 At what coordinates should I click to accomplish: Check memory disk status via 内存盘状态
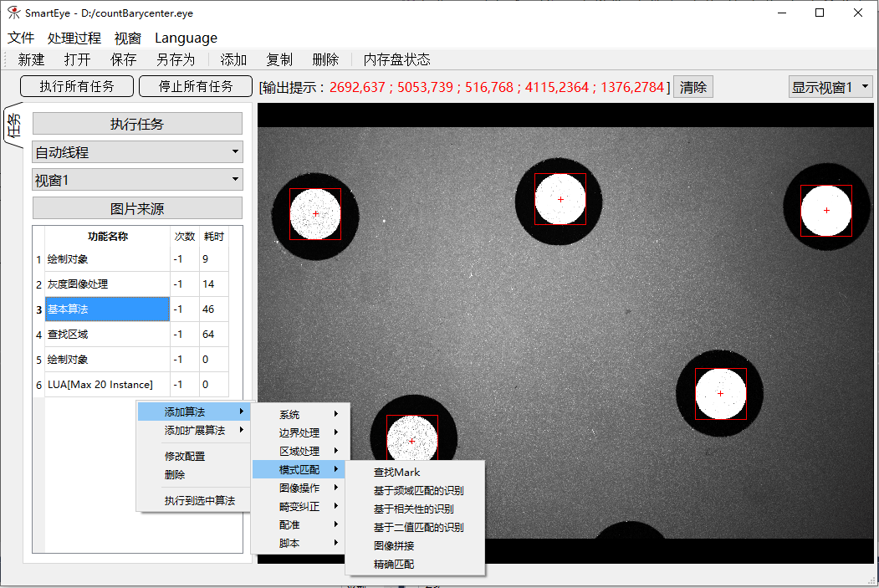[396, 59]
